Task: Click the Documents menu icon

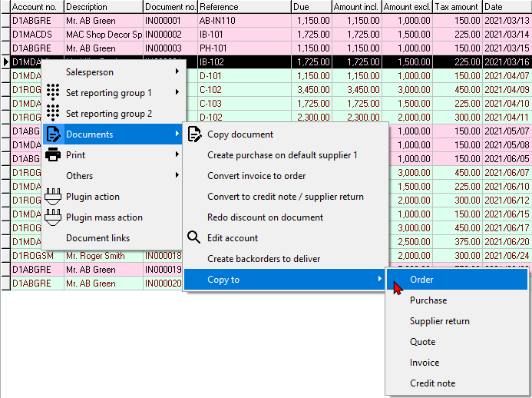Action: tap(53, 134)
